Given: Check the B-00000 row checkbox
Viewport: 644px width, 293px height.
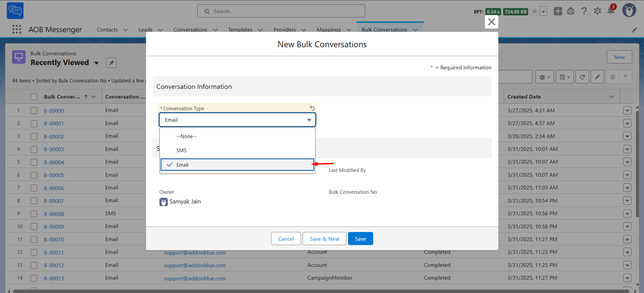Looking at the screenshot, I should tap(34, 111).
